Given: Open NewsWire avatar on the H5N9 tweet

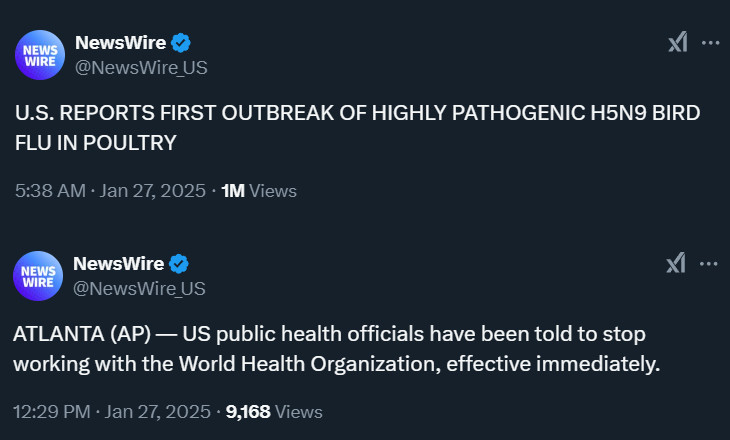Looking at the screenshot, I should tap(40, 55).
